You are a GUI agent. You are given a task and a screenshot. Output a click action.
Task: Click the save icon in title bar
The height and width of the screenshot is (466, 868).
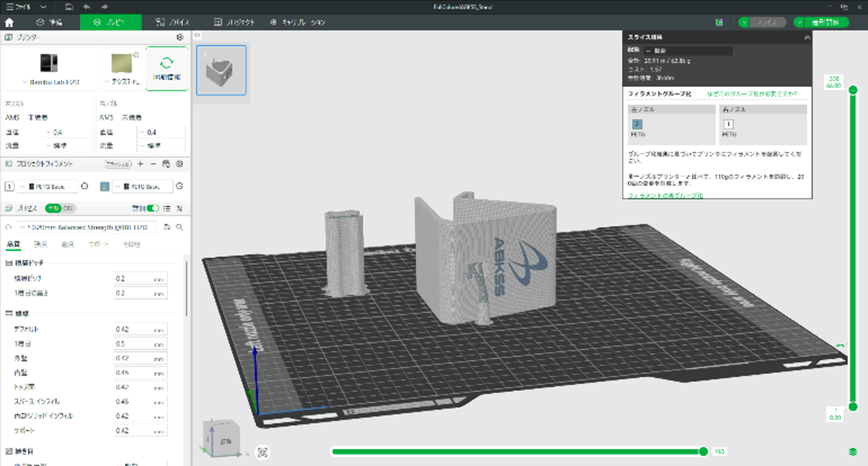[69, 7]
